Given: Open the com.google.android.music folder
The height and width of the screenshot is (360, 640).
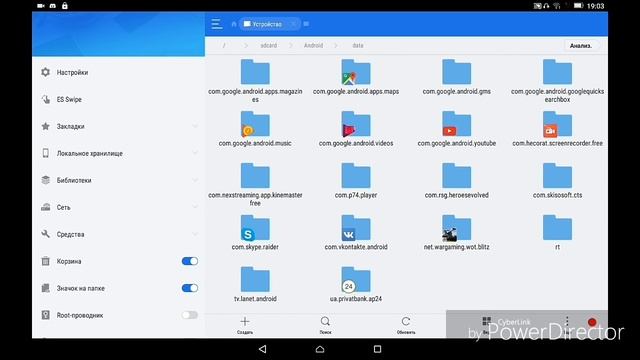Looking at the screenshot, I should [255, 129].
